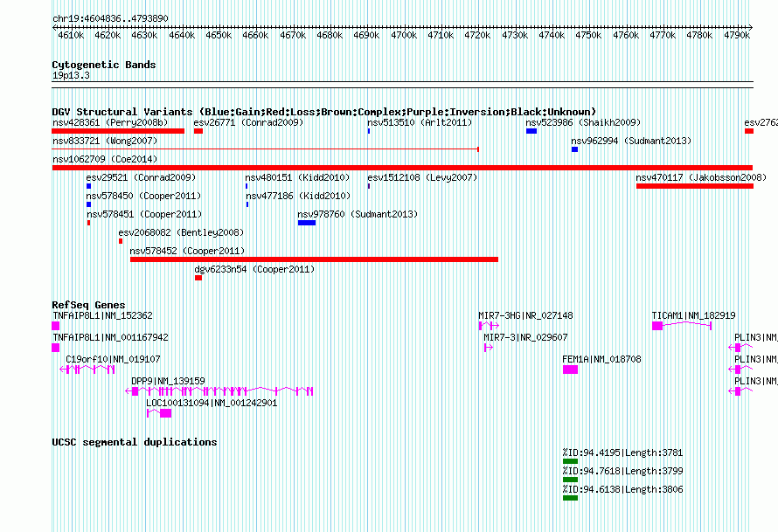
Task: Select the 19p13.3 band label
Action: (71, 75)
